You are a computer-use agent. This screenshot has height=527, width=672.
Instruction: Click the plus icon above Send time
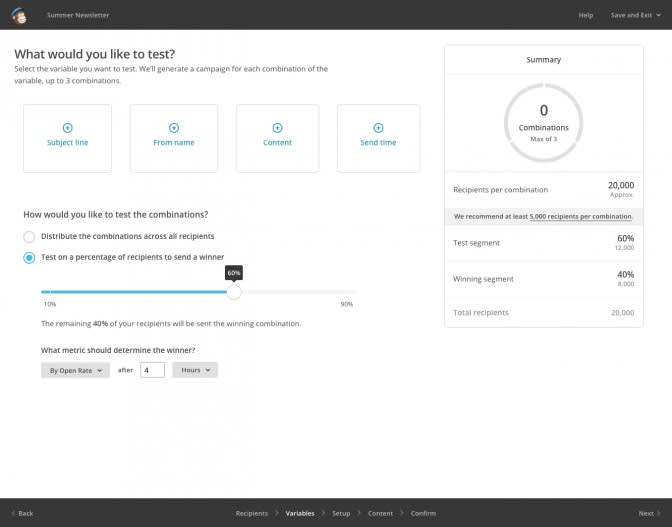[378, 127]
